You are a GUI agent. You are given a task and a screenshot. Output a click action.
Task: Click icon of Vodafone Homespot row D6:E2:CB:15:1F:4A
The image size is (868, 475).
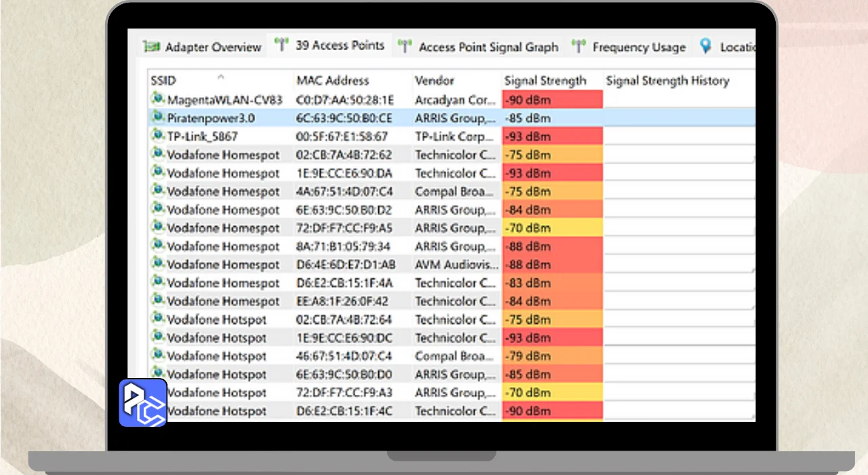point(158,282)
